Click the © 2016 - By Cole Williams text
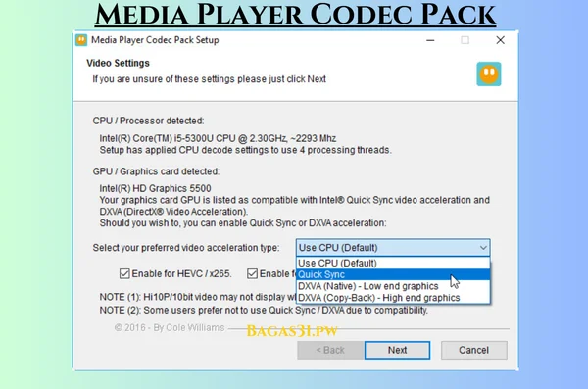Screen dimensions: 588x389 (x=170, y=328)
